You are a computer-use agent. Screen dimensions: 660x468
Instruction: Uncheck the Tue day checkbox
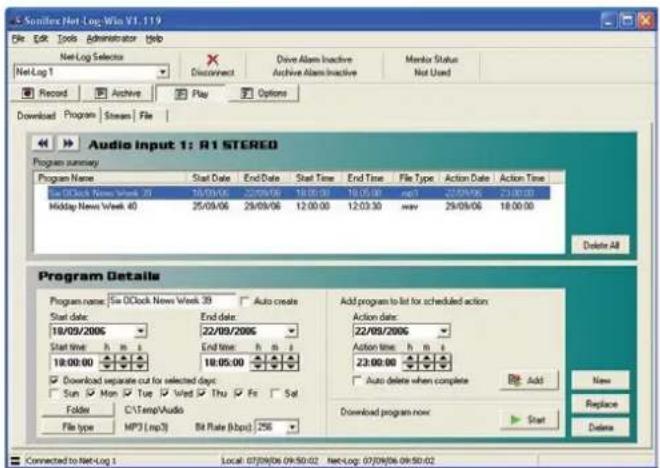(128, 393)
